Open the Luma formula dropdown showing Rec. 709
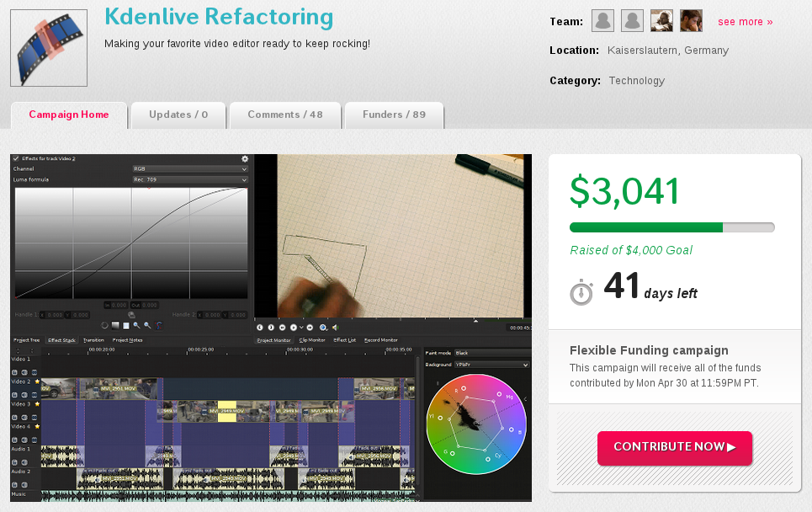This screenshot has height=512, width=812. click(x=190, y=180)
